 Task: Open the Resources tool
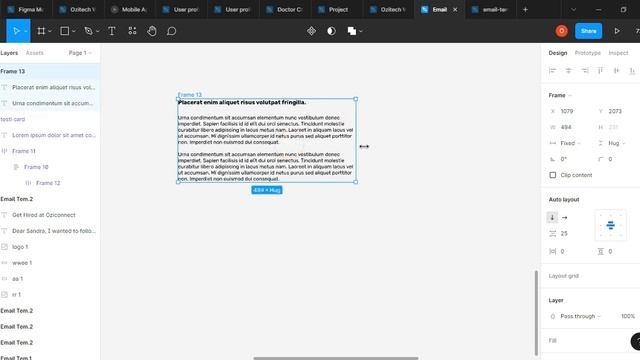pyautogui.click(x=132, y=31)
